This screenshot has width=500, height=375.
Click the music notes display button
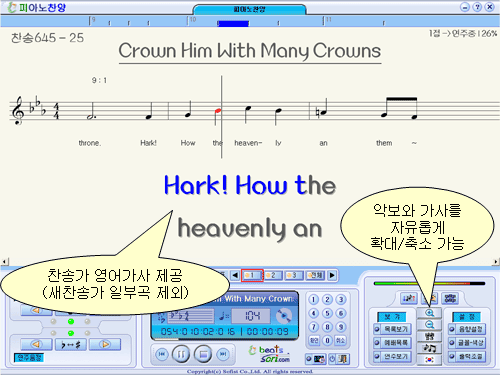429,348
